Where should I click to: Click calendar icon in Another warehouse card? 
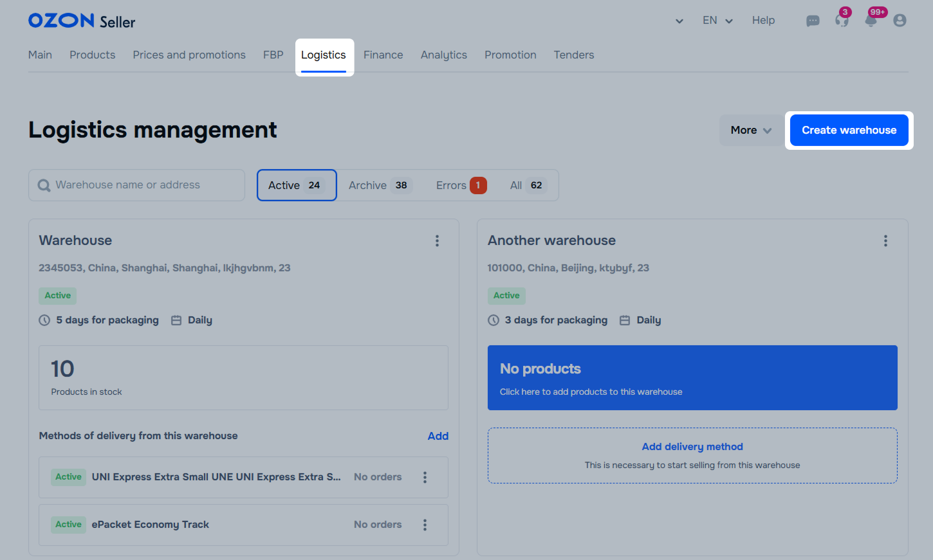[x=625, y=320]
